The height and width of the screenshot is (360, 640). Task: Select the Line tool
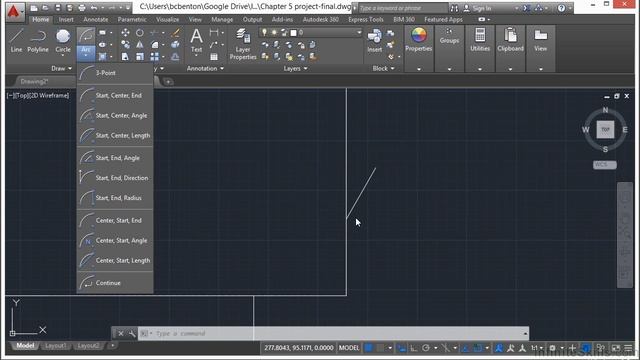pyautogui.click(x=16, y=40)
